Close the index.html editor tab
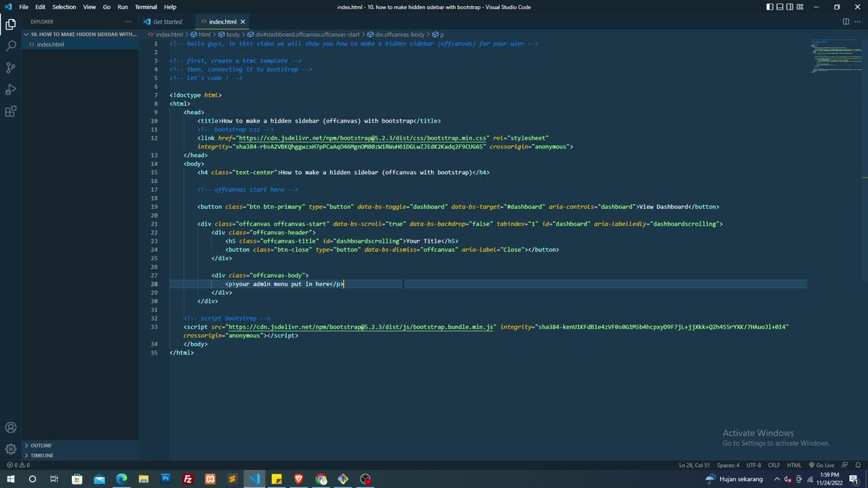 click(x=243, y=22)
